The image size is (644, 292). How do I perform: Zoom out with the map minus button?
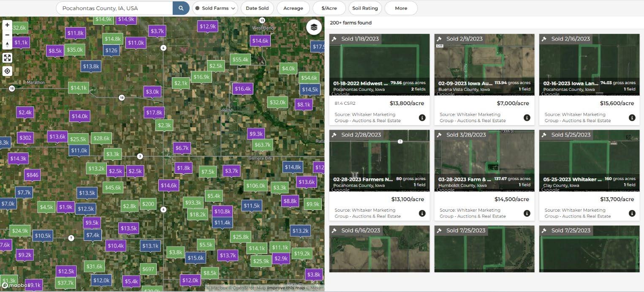pos(7,35)
